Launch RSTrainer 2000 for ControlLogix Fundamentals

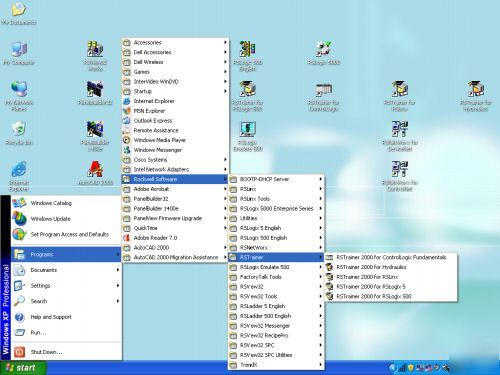391,257
